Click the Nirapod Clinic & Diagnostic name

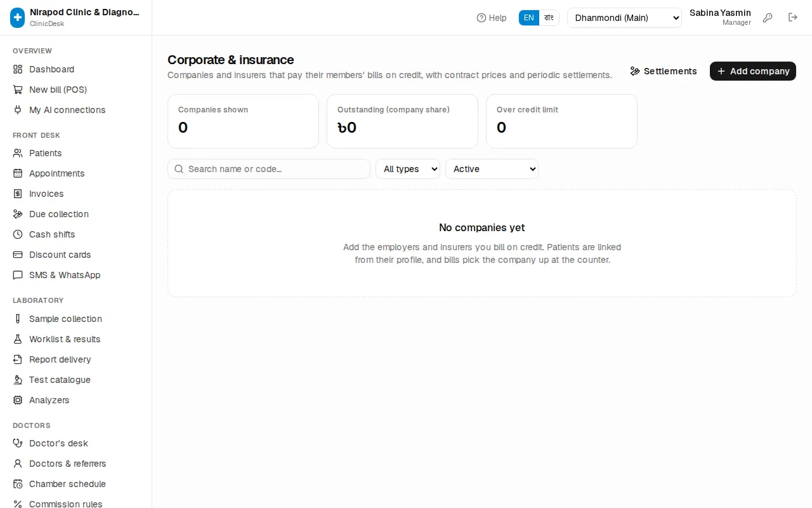click(x=84, y=12)
